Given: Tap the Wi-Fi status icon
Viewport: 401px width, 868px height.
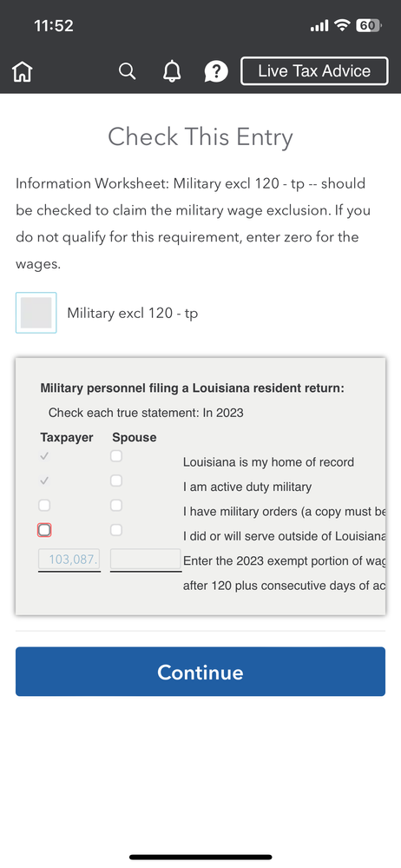Looking at the screenshot, I should (x=343, y=25).
